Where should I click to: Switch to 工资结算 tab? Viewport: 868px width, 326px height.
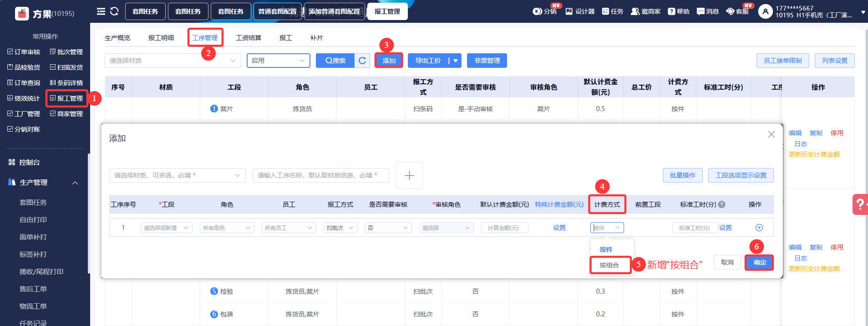tap(249, 38)
